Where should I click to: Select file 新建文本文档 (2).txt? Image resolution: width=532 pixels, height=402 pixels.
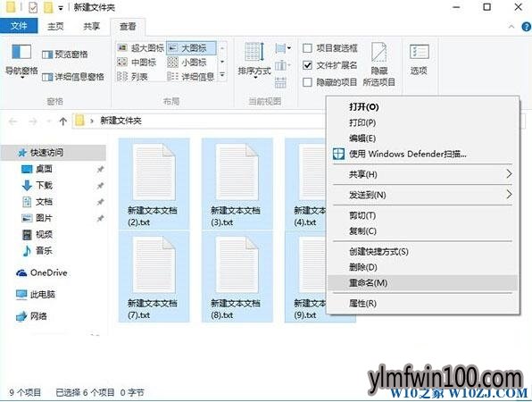click(x=154, y=184)
